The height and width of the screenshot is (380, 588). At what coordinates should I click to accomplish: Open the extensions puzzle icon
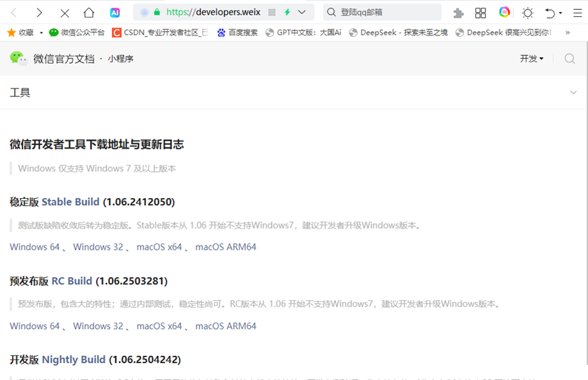(458, 13)
